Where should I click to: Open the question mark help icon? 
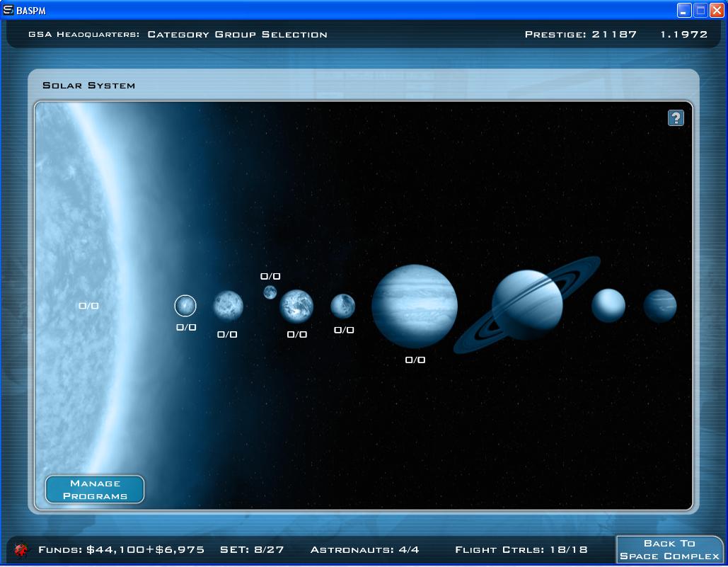click(676, 118)
